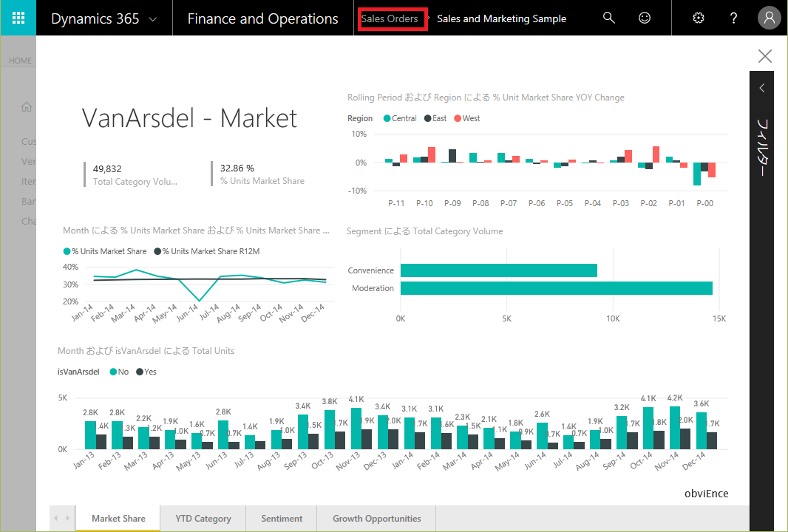
Task: Switch to the Sentiment tab
Action: (x=282, y=519)
